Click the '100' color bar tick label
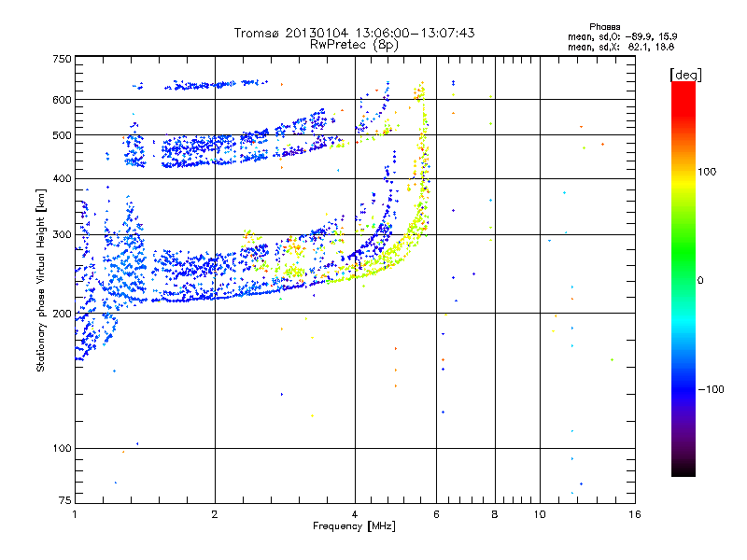Screen dimensions: 747x560 (707, 172)
